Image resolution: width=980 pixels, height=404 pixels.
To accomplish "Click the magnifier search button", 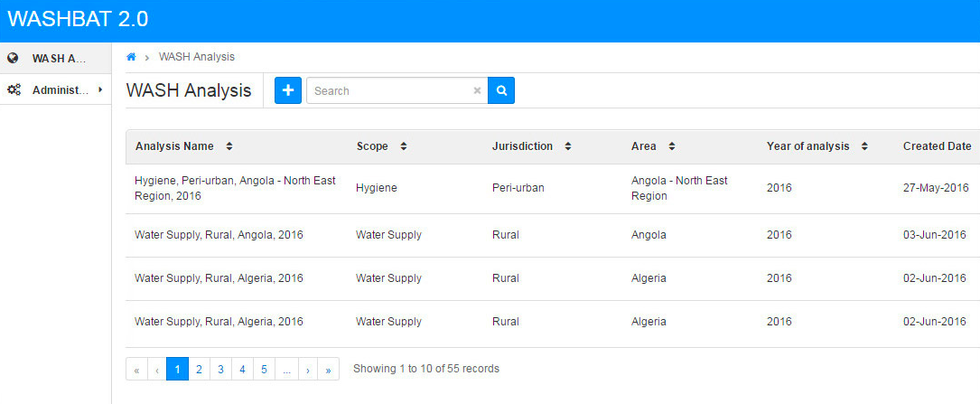I will (501, 90).
